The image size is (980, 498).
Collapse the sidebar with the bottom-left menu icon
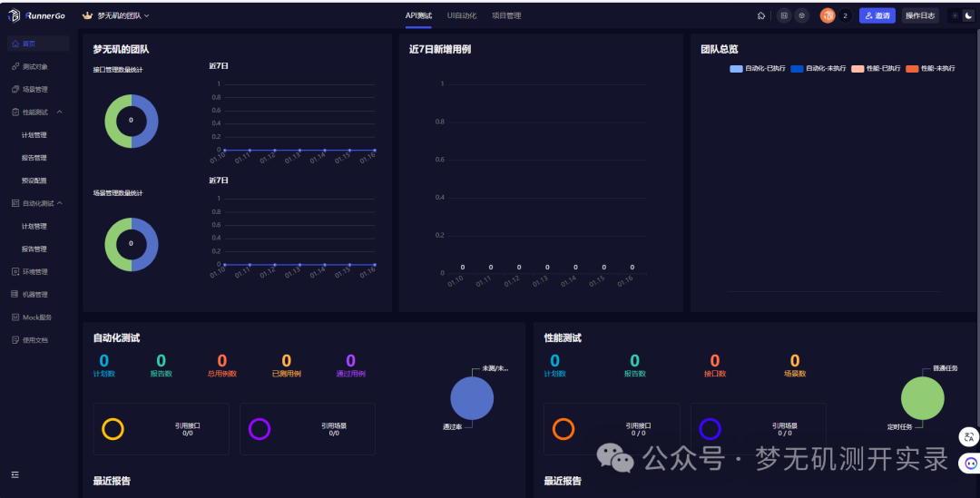(x=15, y=475)
